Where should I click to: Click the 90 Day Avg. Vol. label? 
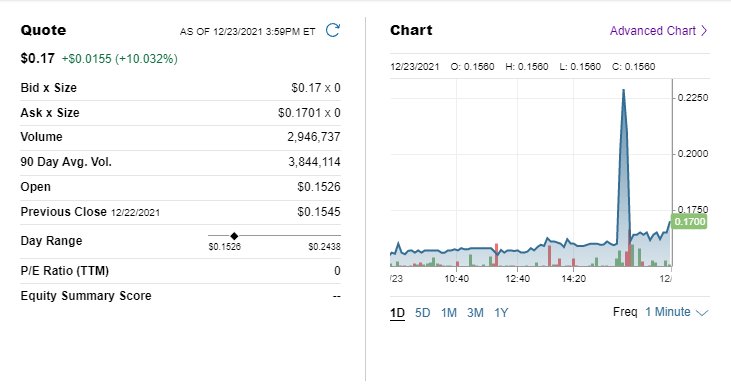tap(66, 162)
